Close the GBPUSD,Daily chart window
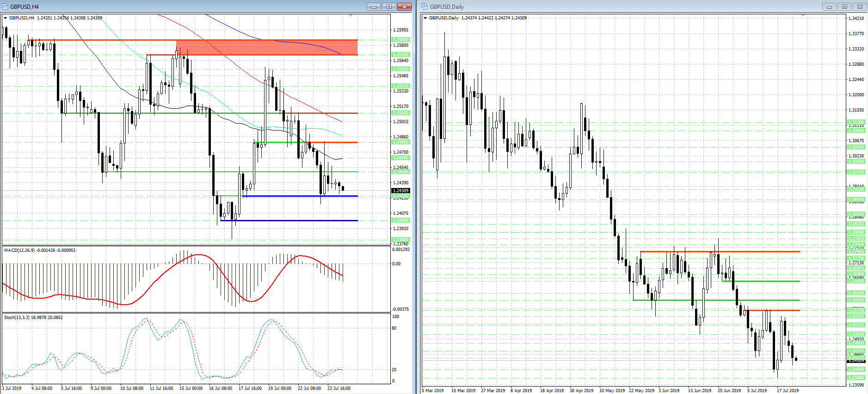Viewport: 868px width, 394px height. coord(860,6)
